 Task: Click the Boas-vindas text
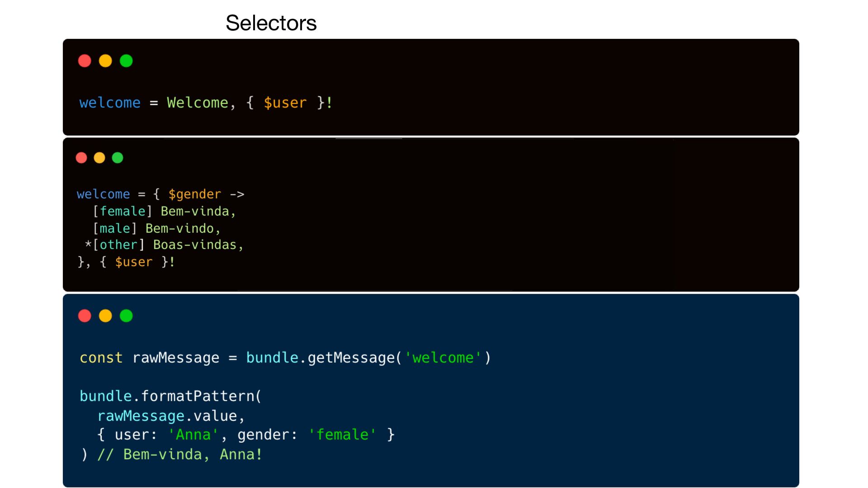tap(195, 245)
